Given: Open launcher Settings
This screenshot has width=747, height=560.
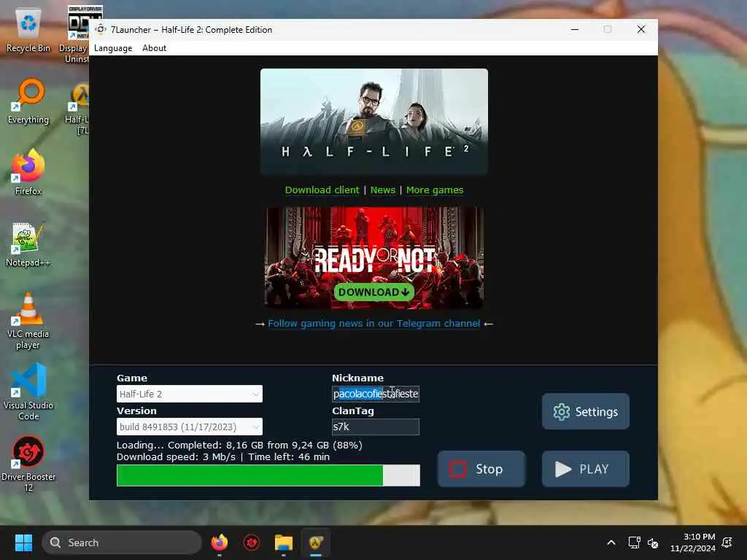Looking at the screenshot, I should point(586,411).
